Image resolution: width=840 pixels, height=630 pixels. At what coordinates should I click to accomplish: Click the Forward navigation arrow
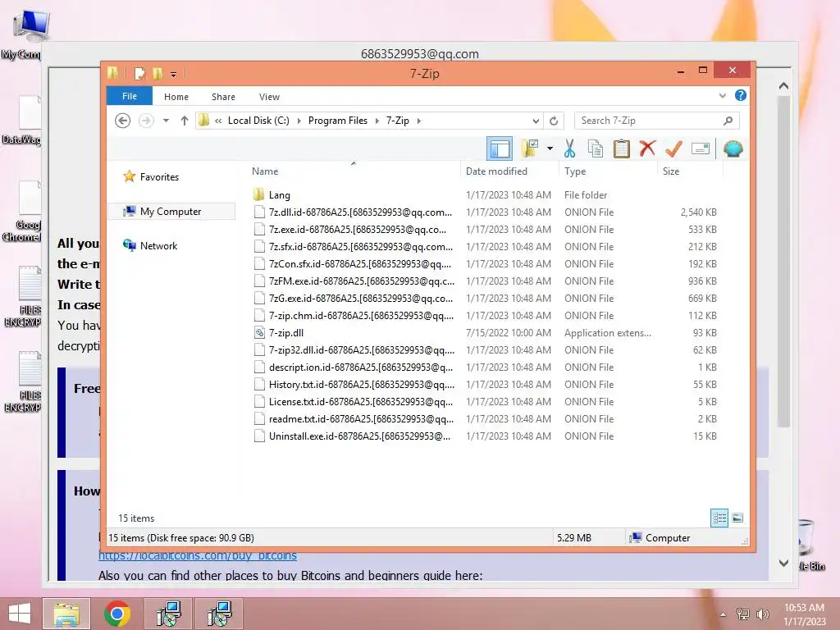click(146, 121)
